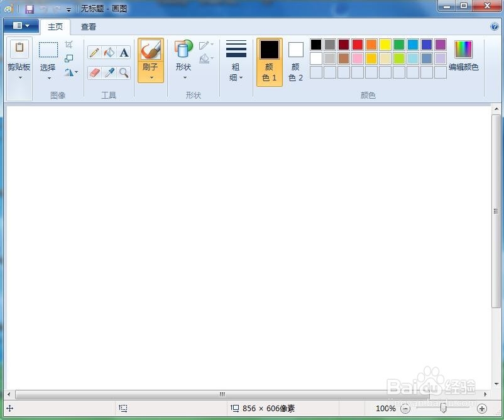Click the zoom slider handle
The image size is (504, 420).
pyautogui.click(x=443, y=408)
